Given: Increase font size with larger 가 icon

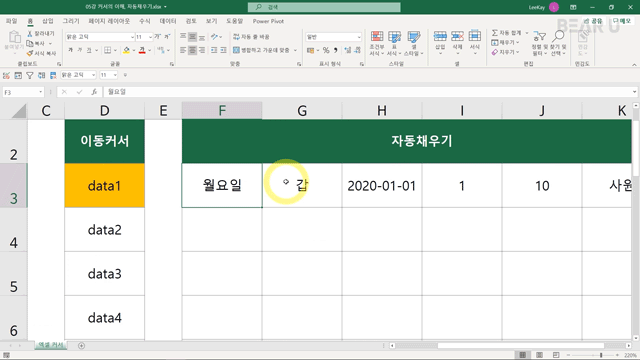Looking at the screenshot, I should [x=158, y=37].
